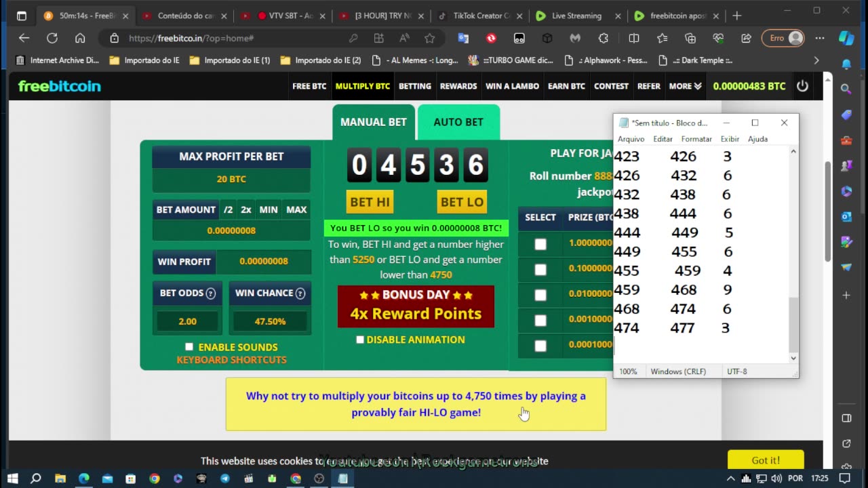Click the browser page vertical scrollbar
This screenshot has width=868, height=488.
point(827,211)
